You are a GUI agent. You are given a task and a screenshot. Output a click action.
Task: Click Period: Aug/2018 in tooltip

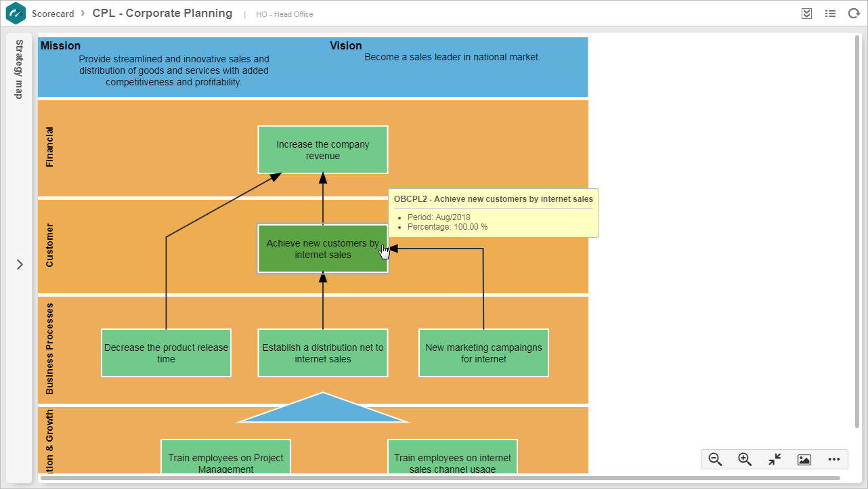tap(439, 217)
